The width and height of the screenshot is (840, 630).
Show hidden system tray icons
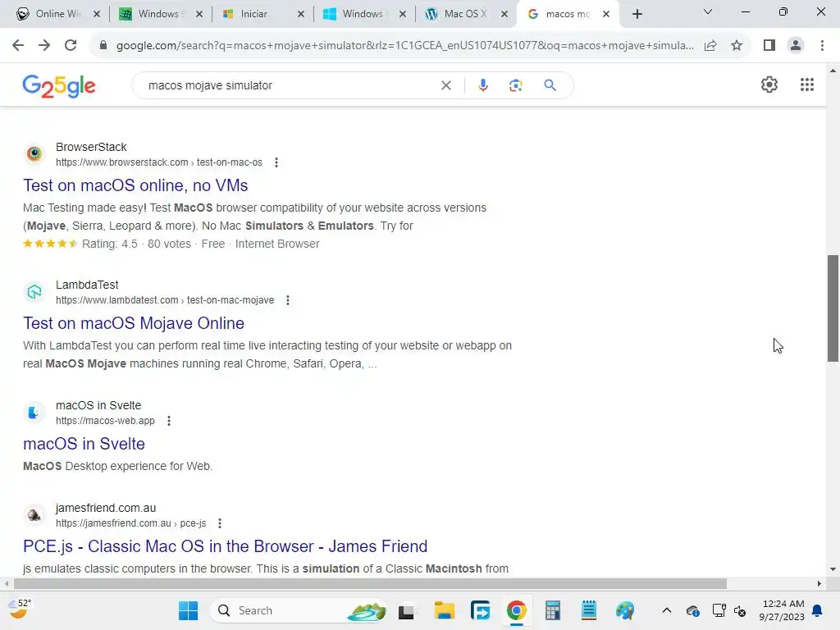tap(666, 610)
